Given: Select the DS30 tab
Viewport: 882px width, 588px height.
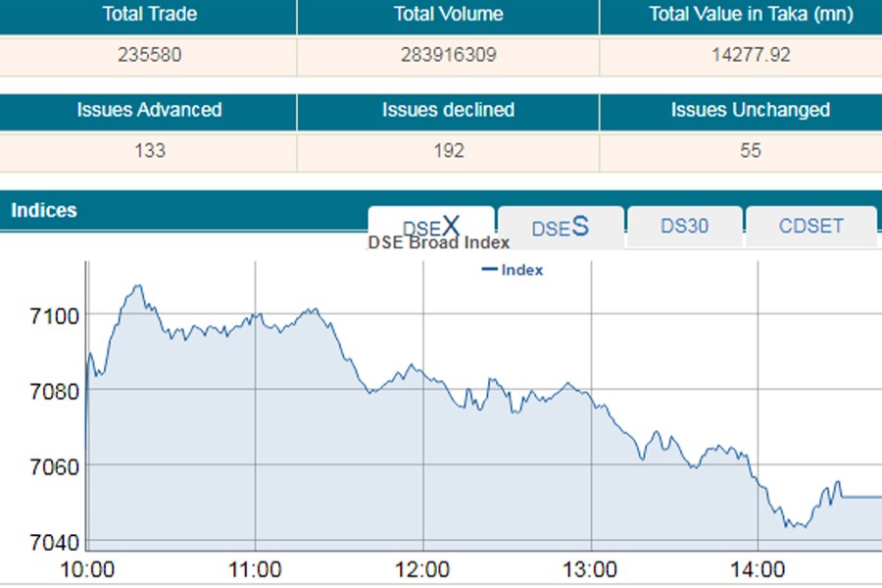Looking at the screenshot, I should 684,226.
